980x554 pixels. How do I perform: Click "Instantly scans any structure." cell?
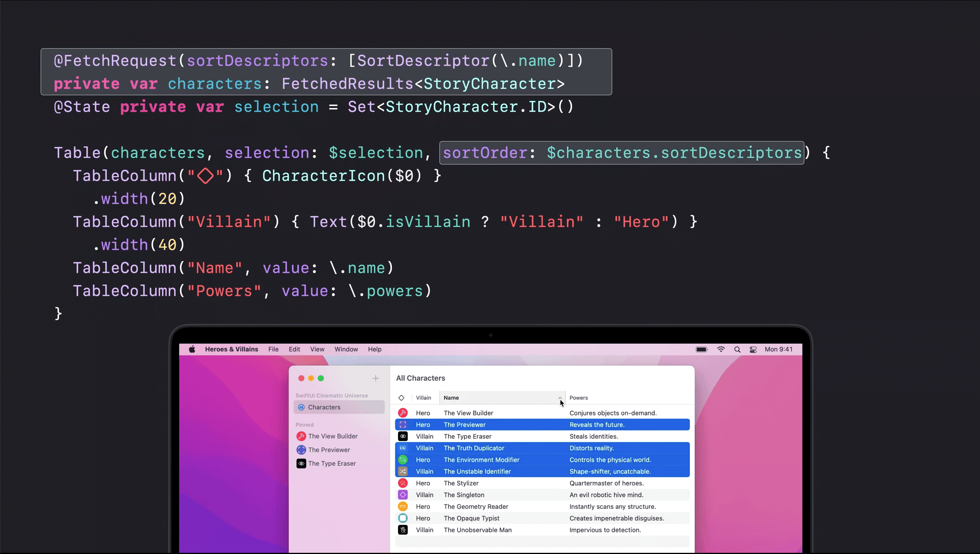tap(612, 506)
